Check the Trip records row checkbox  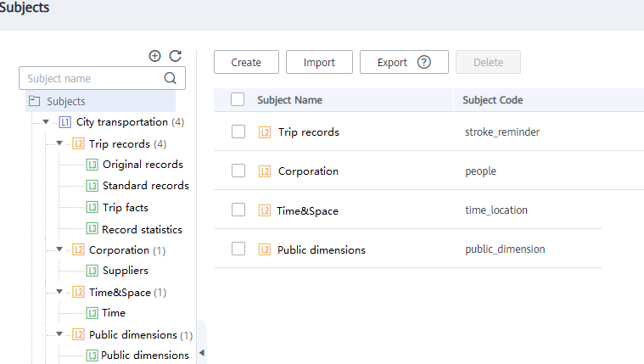238,132
